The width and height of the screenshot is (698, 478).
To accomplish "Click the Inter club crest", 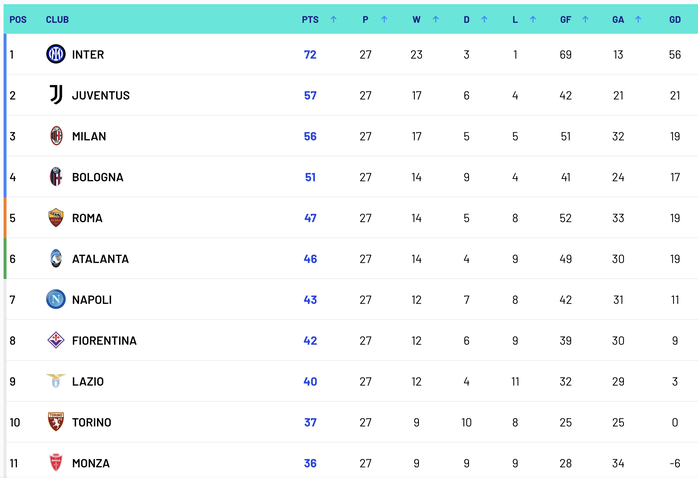I will coord(56,54).
